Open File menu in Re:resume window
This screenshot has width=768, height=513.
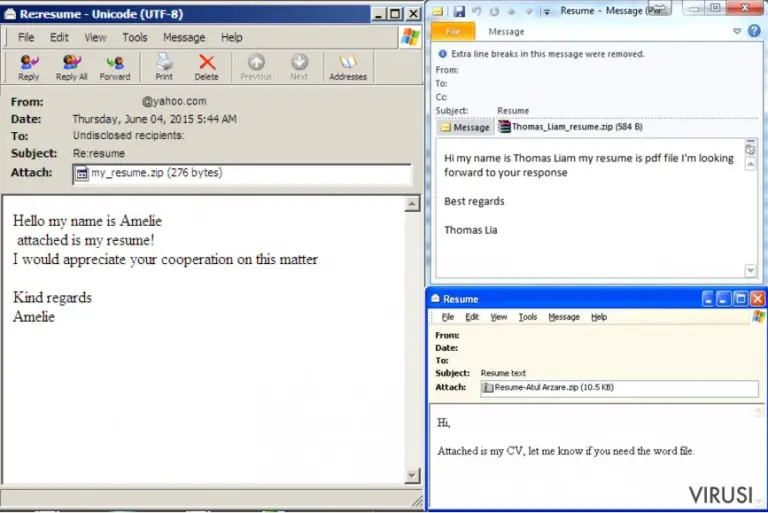pyautogui.click(x=26, y=37)
